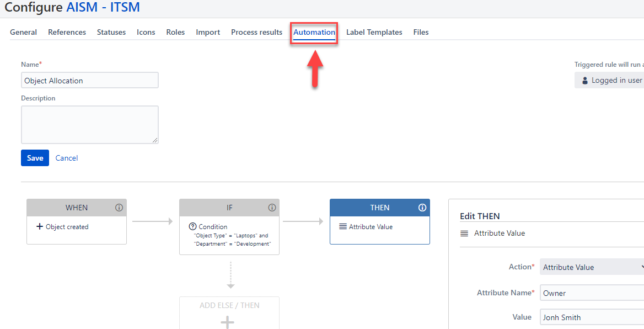Click the Triggered rule will run label
This screenshot has height=329, width=644.
[x=609, y=65]
